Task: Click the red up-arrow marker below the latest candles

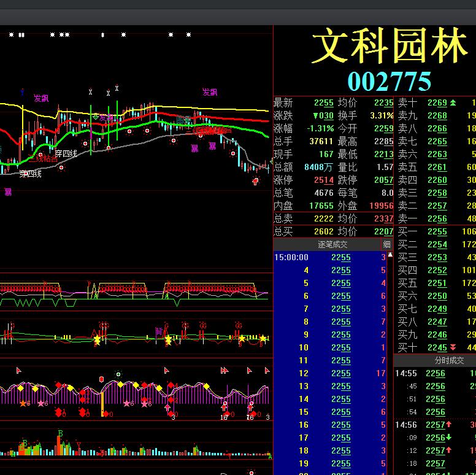Action: [x=255, y=181]
